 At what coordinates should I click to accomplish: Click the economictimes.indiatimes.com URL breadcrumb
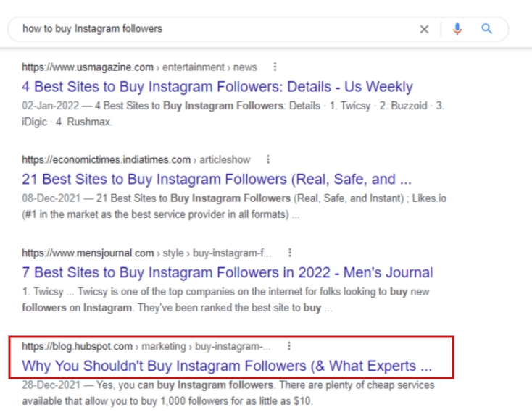106,159
